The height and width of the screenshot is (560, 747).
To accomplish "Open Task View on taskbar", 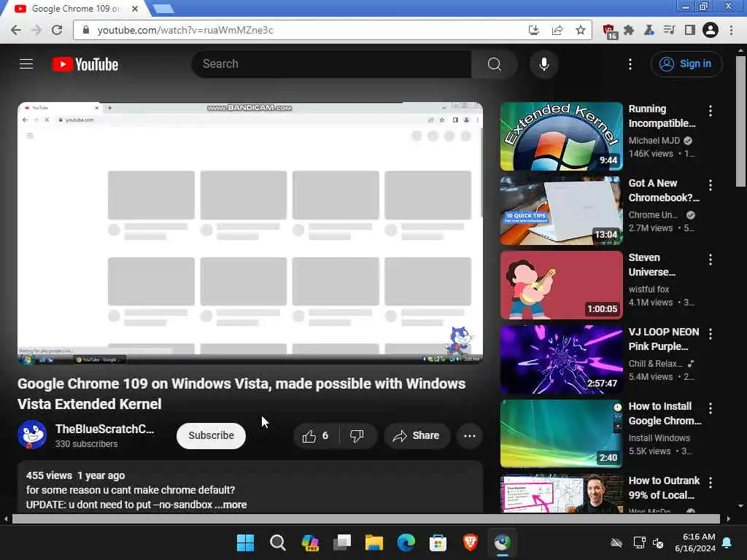I will [342, 542].
